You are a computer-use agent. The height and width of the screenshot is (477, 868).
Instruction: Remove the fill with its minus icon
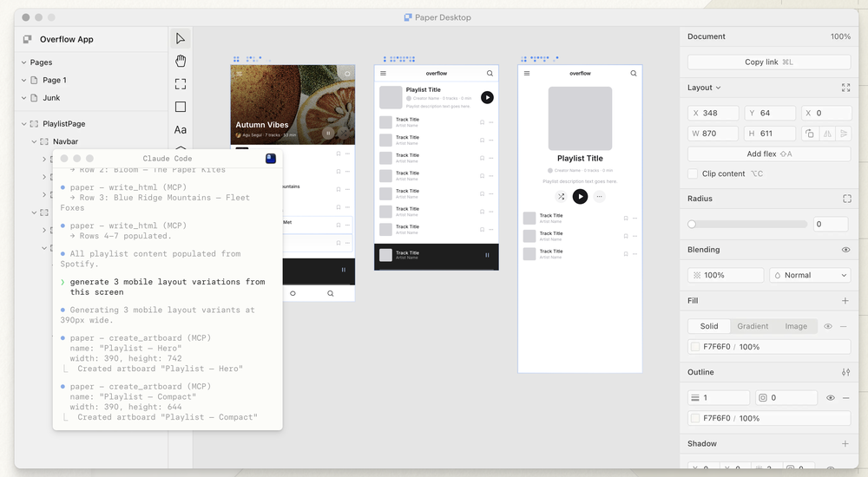point(843,326)
